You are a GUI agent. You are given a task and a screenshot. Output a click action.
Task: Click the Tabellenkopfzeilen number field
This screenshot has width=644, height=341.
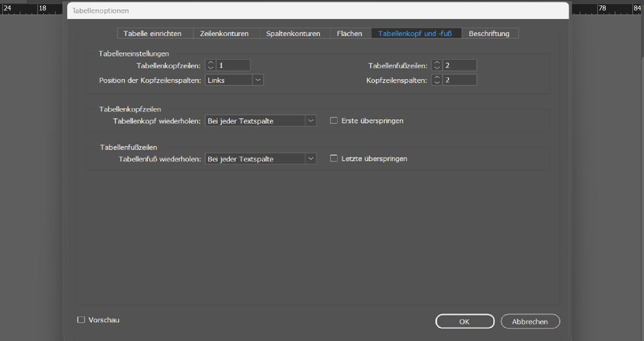pos(233,65)
